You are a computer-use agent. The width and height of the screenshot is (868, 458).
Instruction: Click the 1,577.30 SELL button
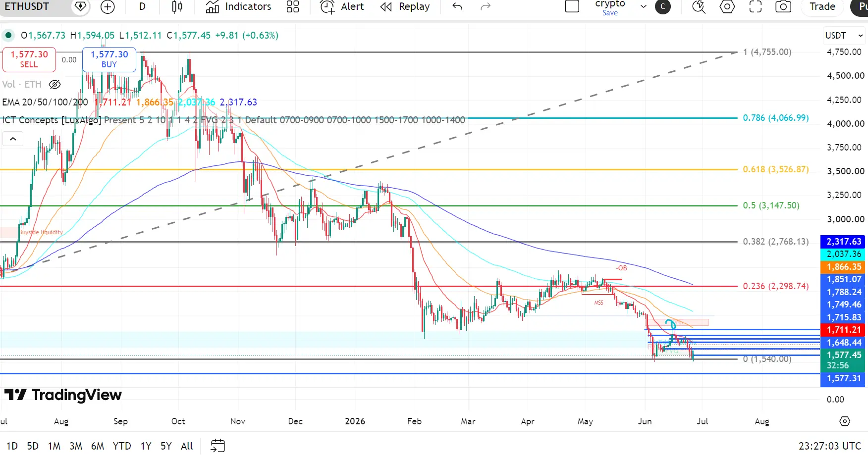(29, 59)
